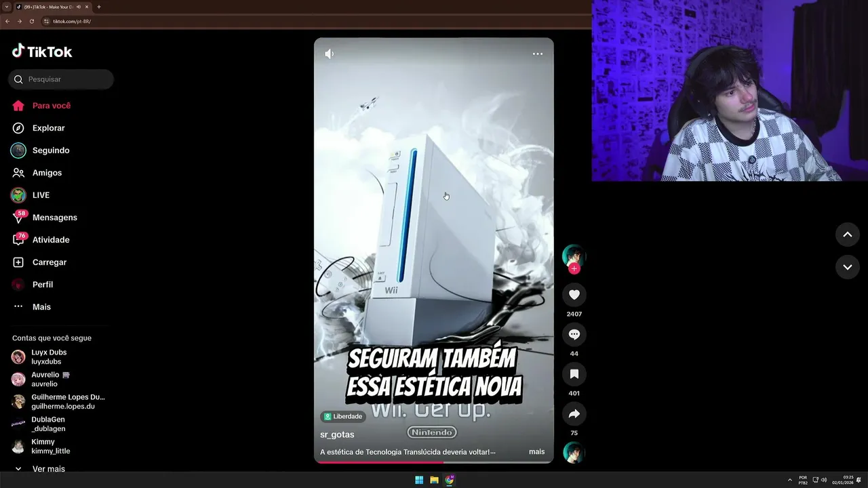
Task: Toggle the video sound speaker icon
Action: click(329, 54)
